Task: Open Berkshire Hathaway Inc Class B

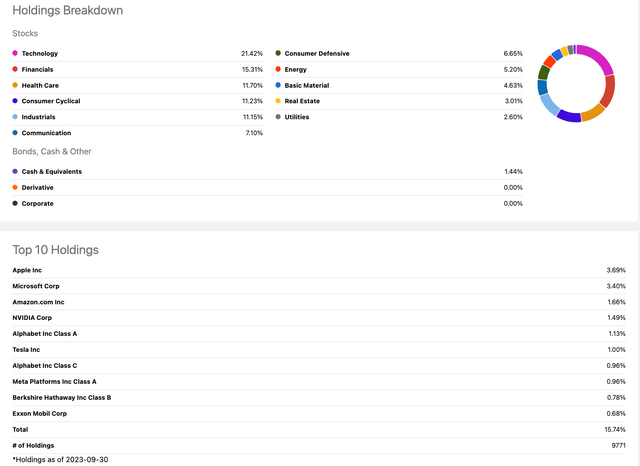Action: tap(62, 397)
